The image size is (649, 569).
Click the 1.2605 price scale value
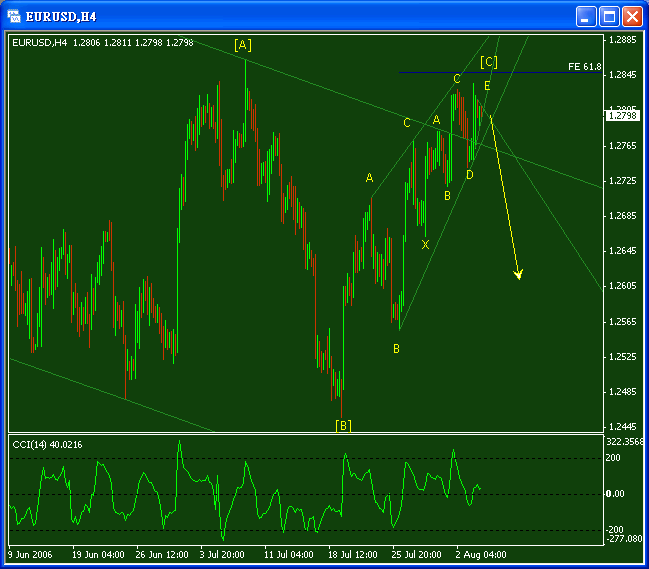(623, 286)
